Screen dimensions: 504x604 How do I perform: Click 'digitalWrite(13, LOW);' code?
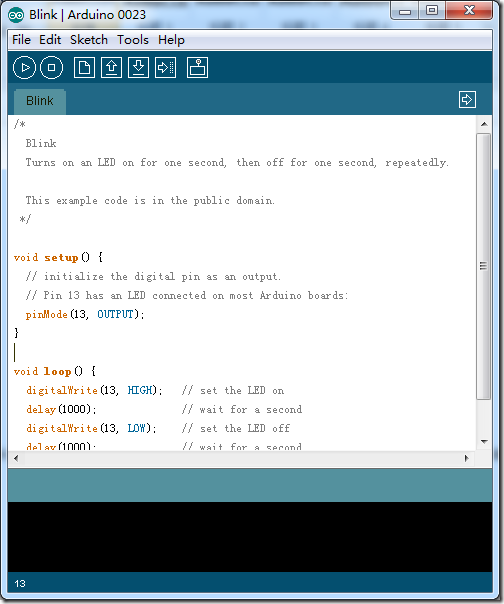click(91, 428)
